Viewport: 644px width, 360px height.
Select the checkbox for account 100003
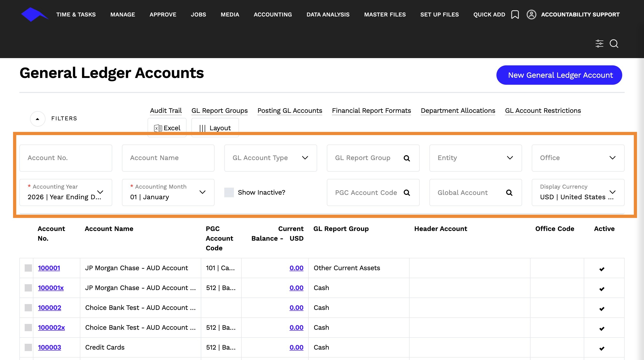coord(28,347)
